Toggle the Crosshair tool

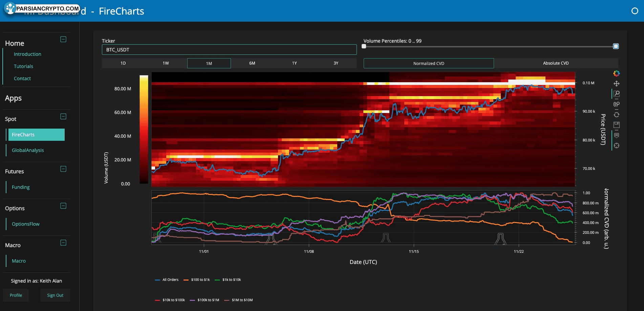[x=616, y=146]
